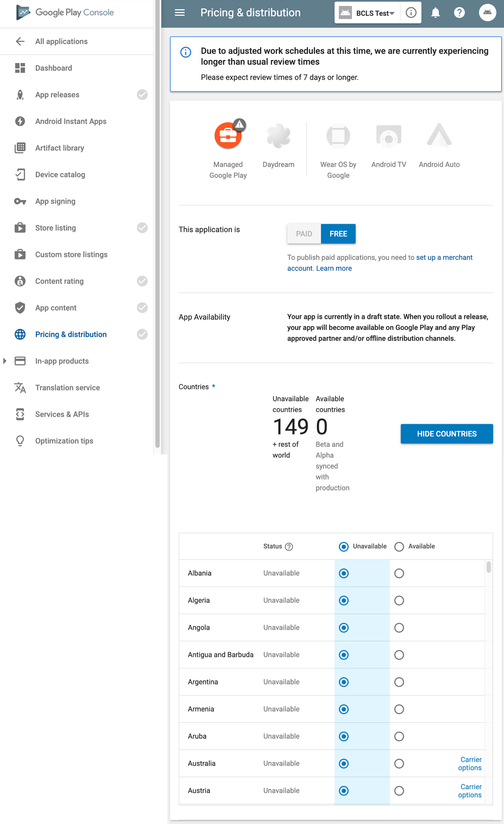
Task: Set application pricing to FREE
Action: point(338,234)
